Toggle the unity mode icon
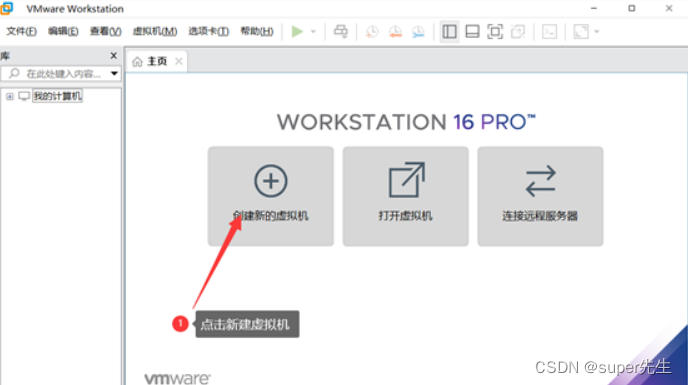Screen dimensions: 688x385 pos(518,32)
